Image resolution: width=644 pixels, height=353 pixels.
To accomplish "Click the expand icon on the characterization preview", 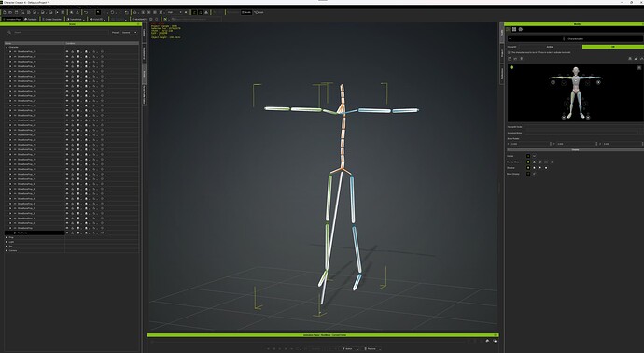I will click(x=639, y=68).
